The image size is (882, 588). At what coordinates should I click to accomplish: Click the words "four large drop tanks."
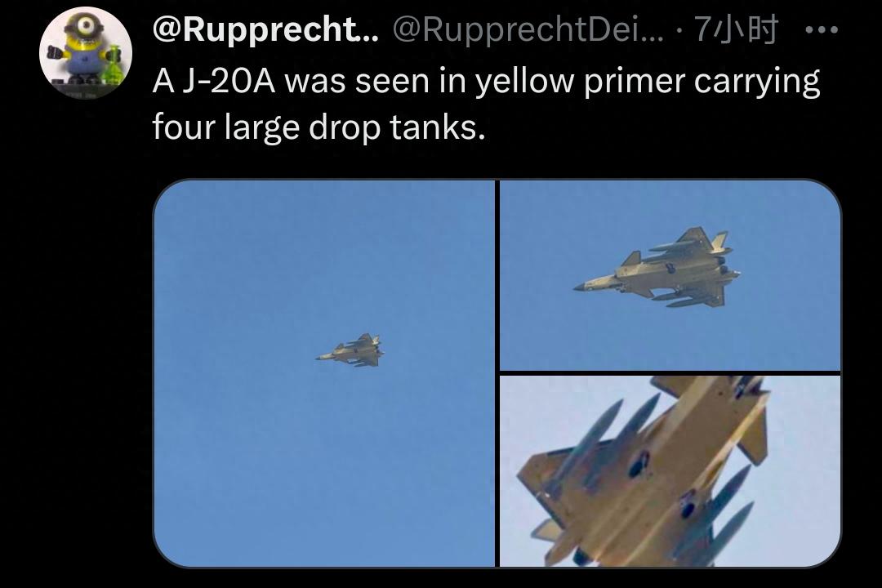tap(319, 127)
